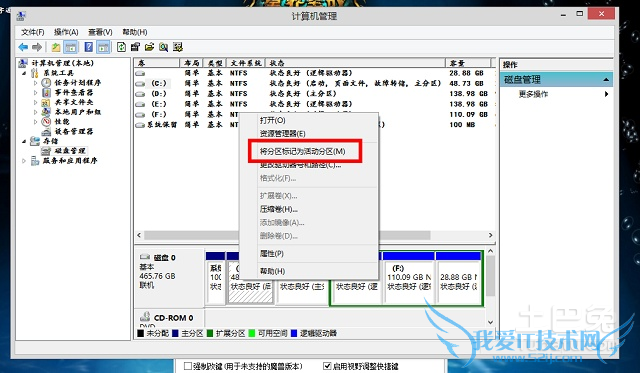This screenshot has height=373, width=640.
Task: Click the last toolbar icon with checkmark list
Action: click(178, 47)
